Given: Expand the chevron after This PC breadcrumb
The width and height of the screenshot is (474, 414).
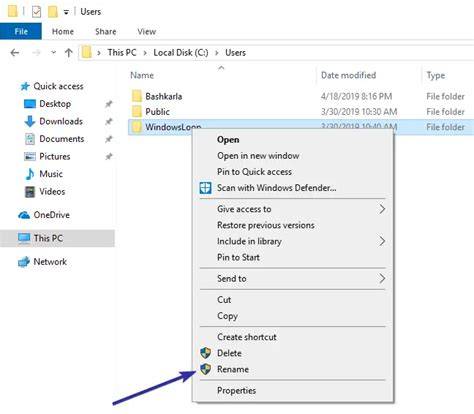Looking at the screenshot, I should [145, 53].
